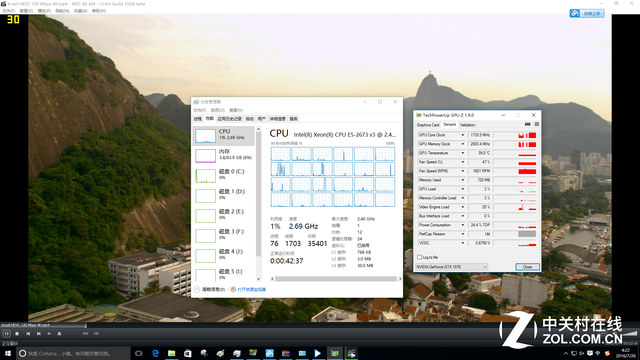Viewport: 640px width, 360px height.
Task: Select the 内存 memory item in Task Manager
Action: click(224, 156)
